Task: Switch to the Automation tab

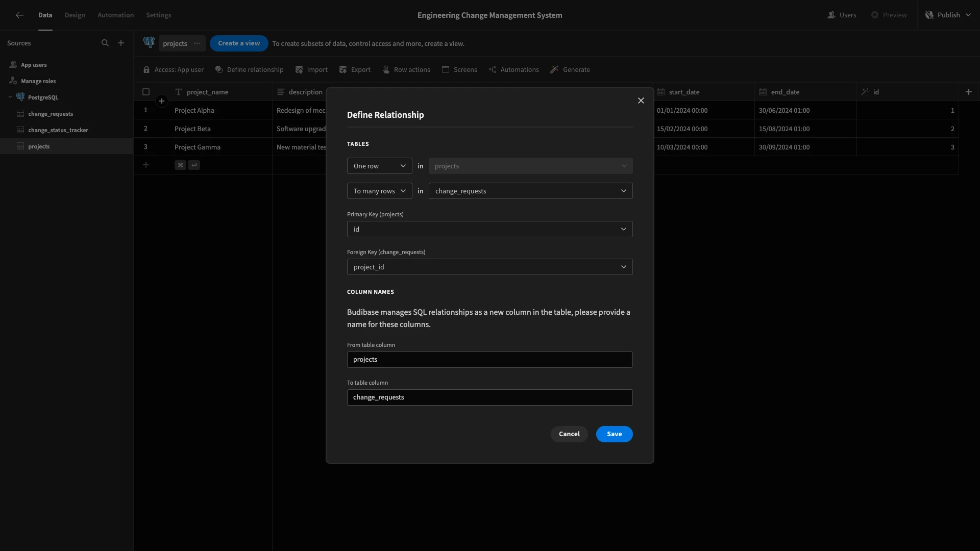Action: pos(116,15)
